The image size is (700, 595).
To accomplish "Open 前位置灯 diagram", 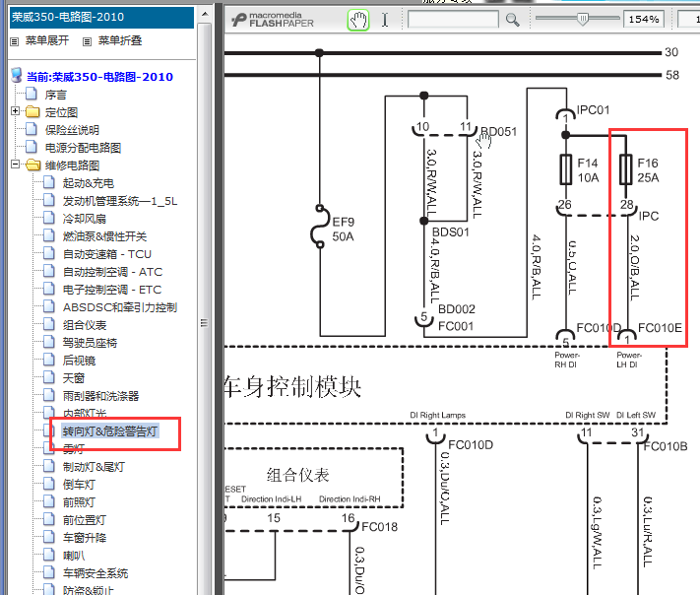I will 85,520.
